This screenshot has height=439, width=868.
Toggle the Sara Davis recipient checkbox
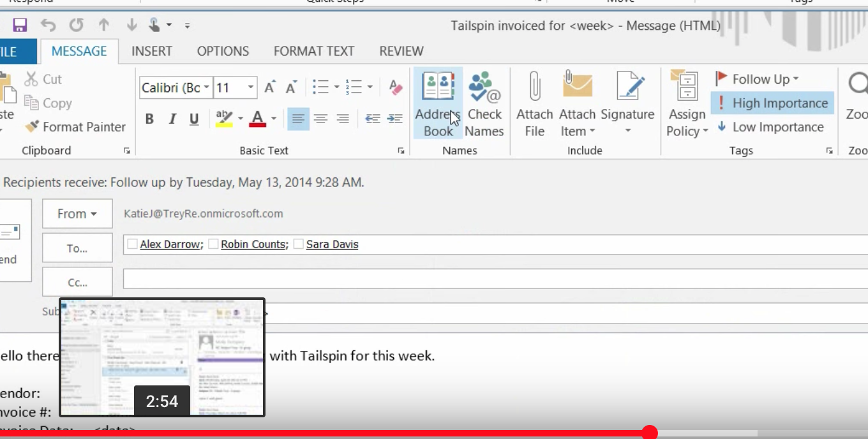[x=298, y=244]
